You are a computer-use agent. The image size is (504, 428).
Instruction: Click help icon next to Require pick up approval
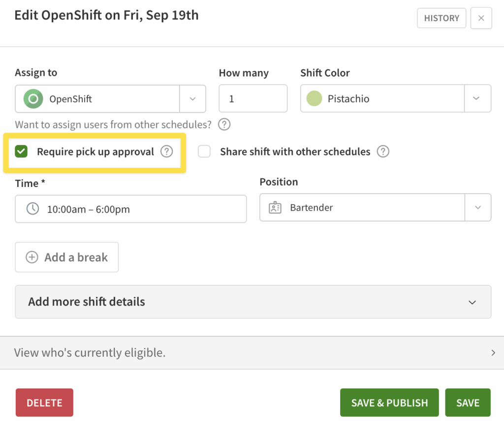point(167,152)
